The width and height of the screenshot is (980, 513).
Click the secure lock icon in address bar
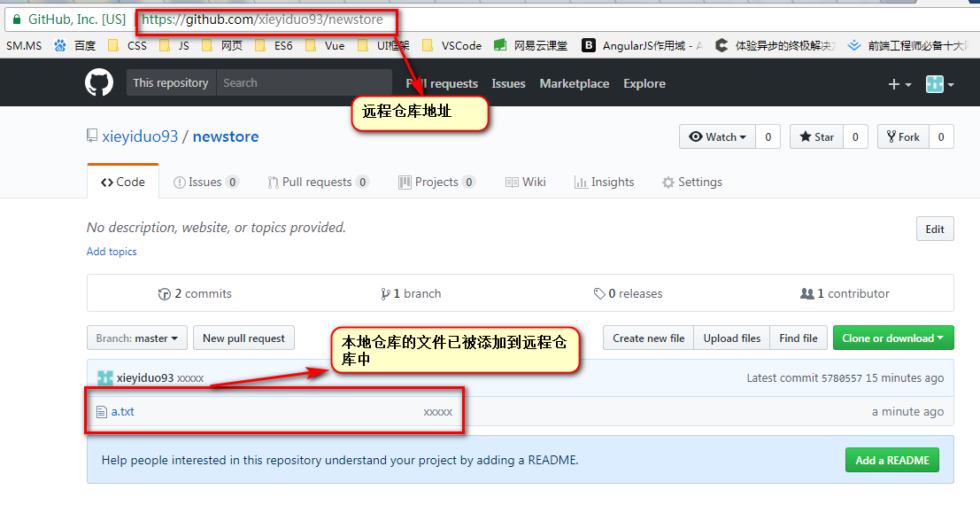pyautogui.click(x=17, y=19)
